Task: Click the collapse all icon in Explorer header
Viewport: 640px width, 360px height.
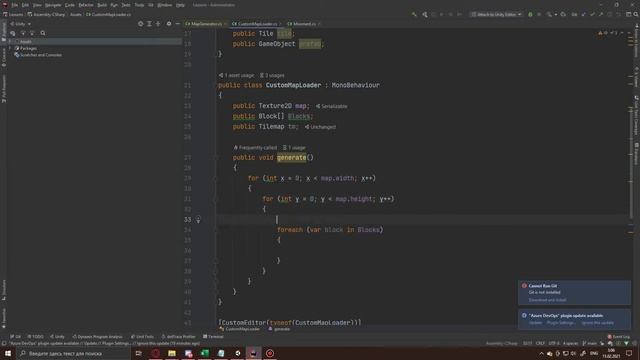Action: click(158, 24)
